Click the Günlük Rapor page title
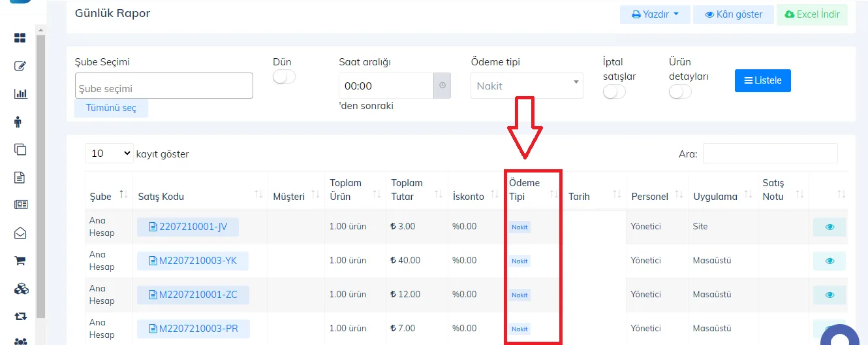Viewport: 868px width, 345px height. point(112,13)
